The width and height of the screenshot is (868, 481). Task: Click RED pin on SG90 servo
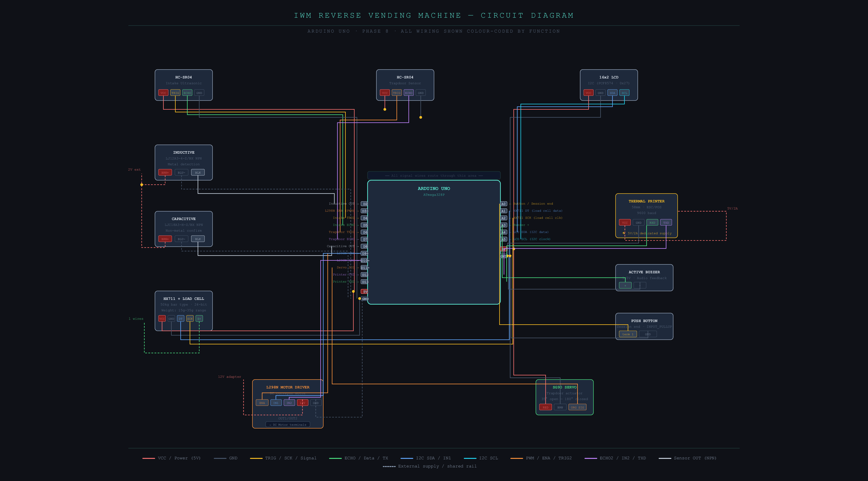(x=546, y=407)
